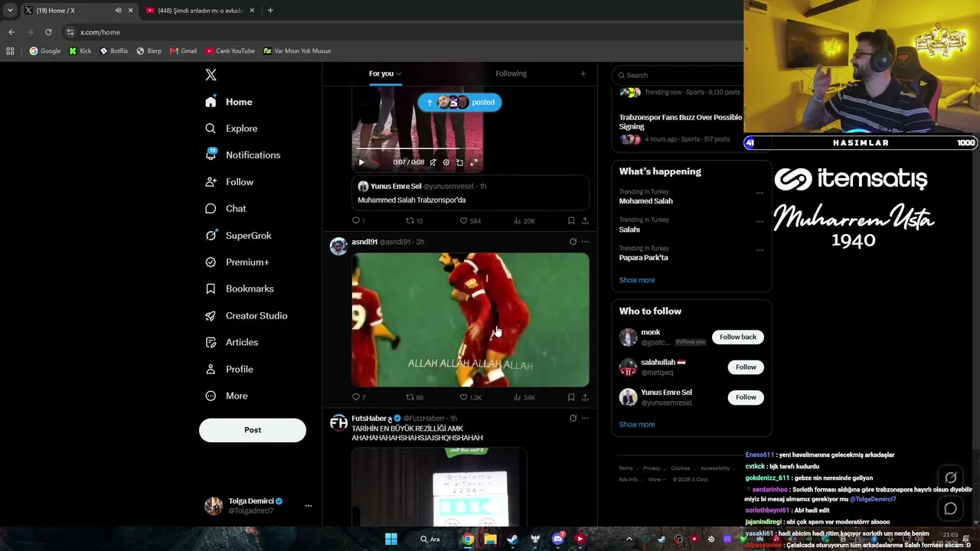Image resolution: width=980 pixels, height=551 pixels.
Task: Open the Explore magnifier icon in sidebar
Action: tap(211, 129)
